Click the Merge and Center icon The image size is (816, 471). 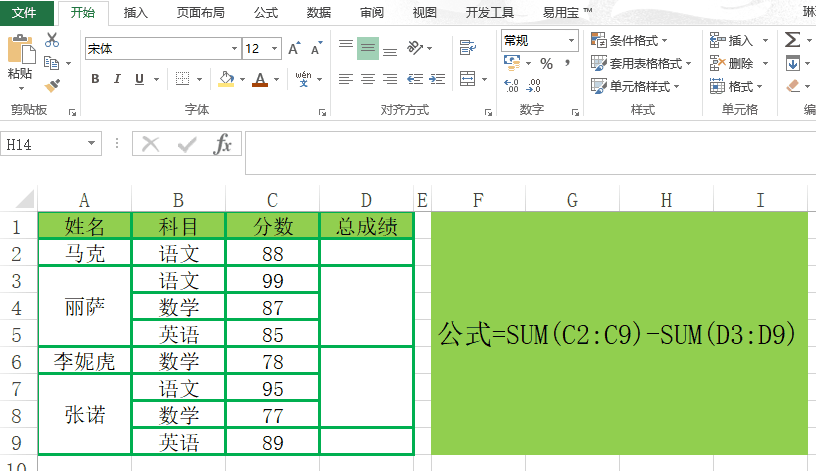pyautogui.click(x=467, y=79)
